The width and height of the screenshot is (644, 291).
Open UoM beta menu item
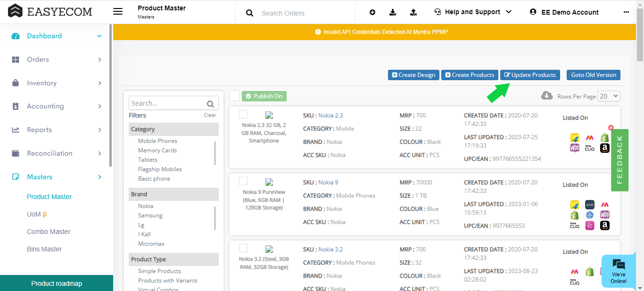click(37, 214)
